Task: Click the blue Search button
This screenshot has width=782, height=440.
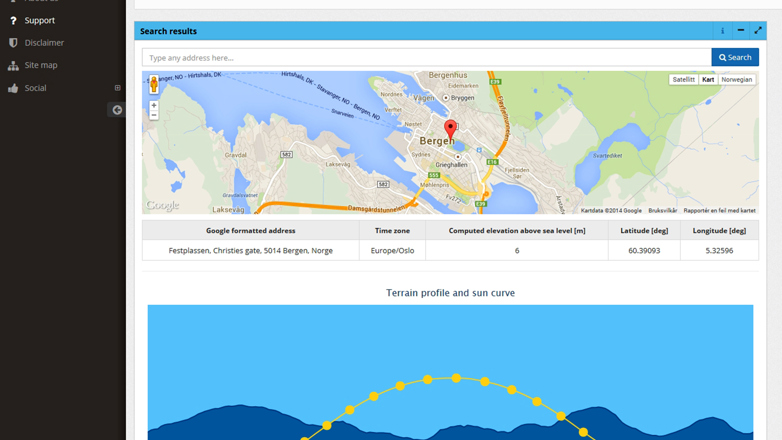Action: (x=735, y=57)
